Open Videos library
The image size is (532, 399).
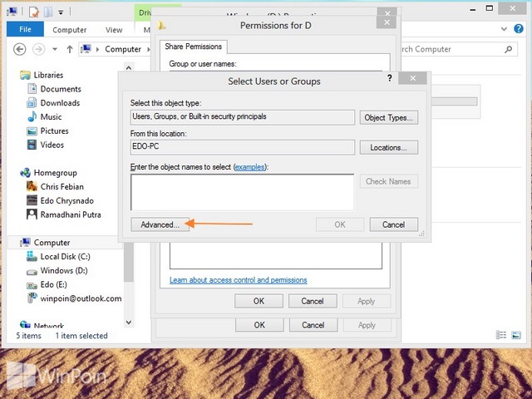(52, 145)
